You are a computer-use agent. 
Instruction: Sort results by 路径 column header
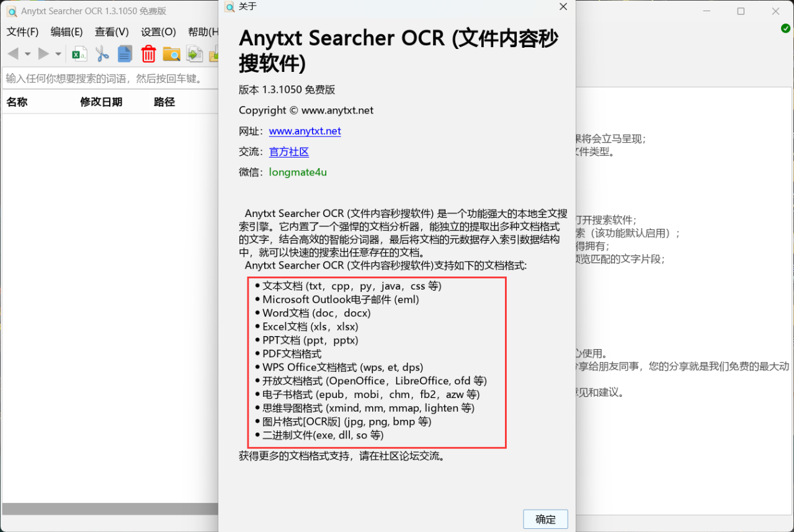click(x=164, y=102)
